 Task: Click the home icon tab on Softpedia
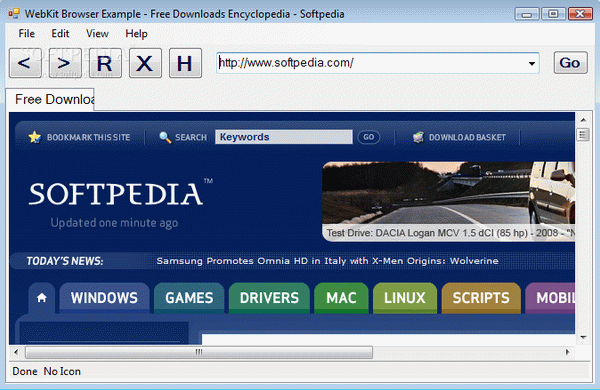42,298
